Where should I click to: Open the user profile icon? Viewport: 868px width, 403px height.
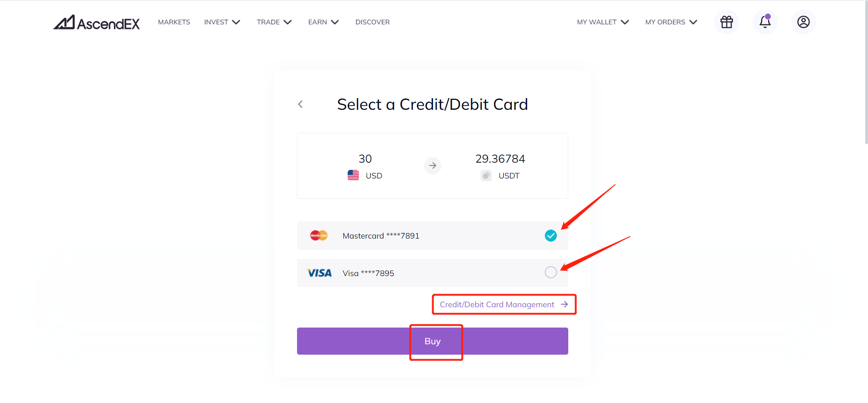(x=803, y=22)
